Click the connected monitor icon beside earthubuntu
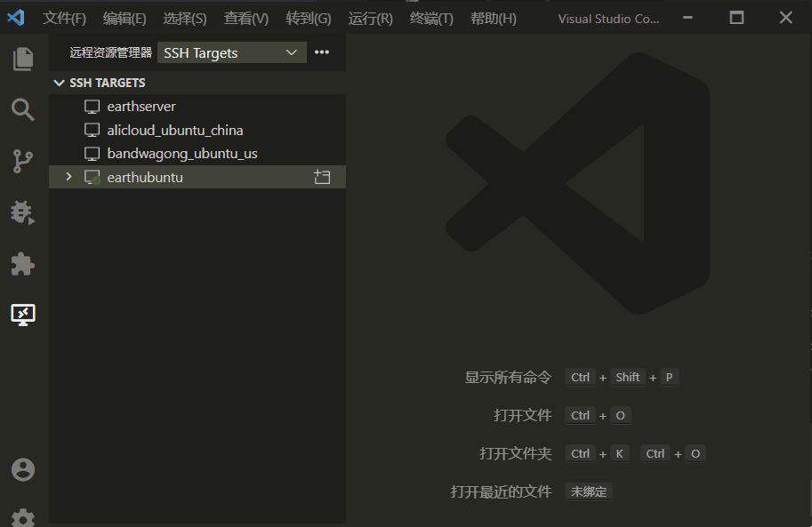 92,178
